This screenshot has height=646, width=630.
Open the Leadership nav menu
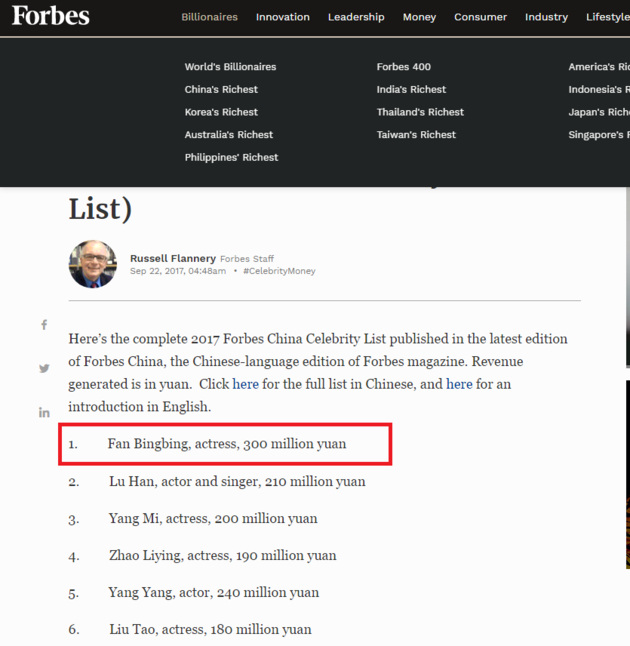356,17
